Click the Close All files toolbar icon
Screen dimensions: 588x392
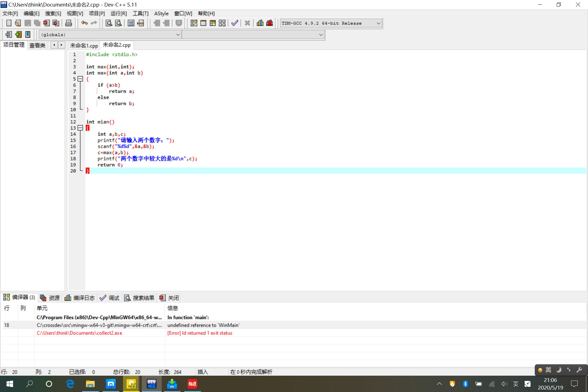(x=56, y=23)
